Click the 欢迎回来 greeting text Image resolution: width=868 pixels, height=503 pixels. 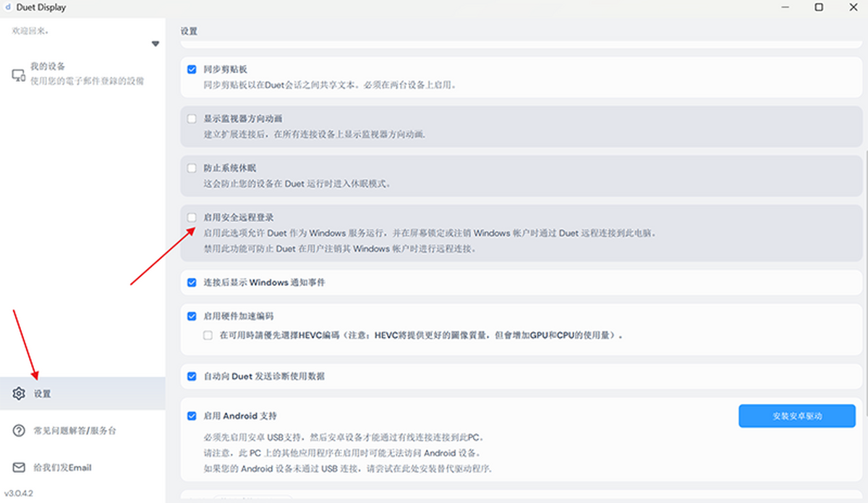pos(31,31)
